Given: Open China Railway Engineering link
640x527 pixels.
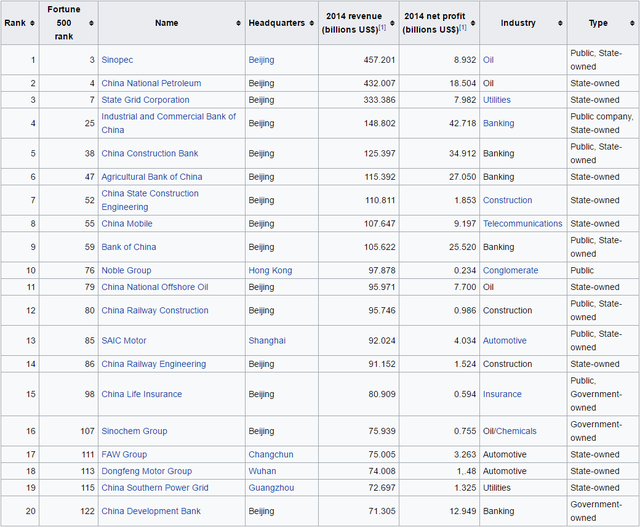Looking at the screenshot, I should pos(153,364).
